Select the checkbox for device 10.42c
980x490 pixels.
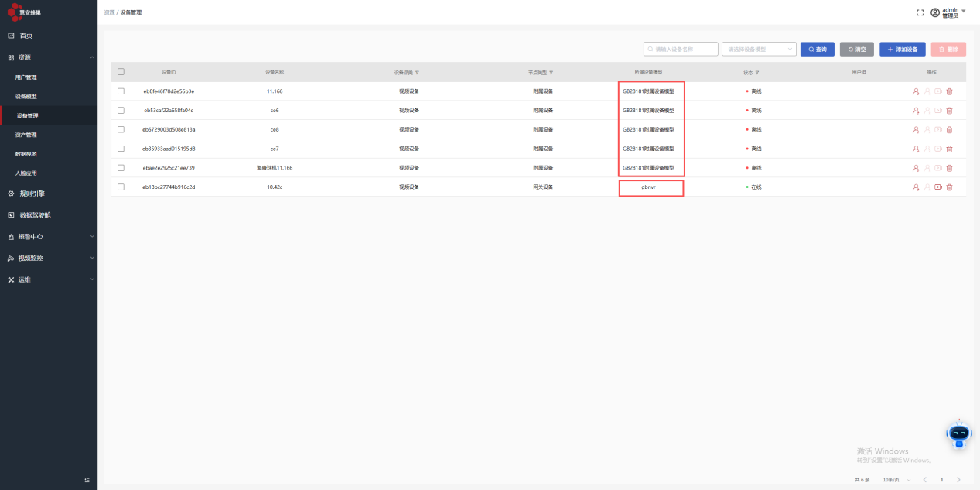tap(121, 187)
